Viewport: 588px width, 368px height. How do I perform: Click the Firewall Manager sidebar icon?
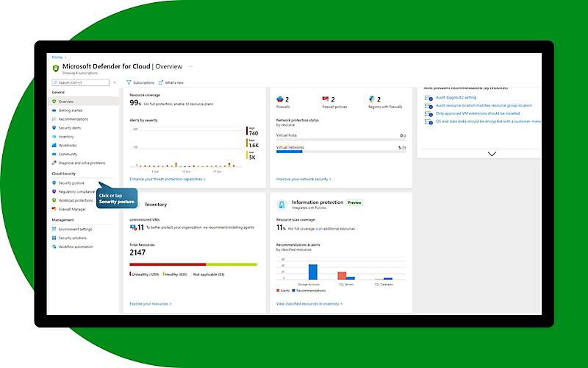pyautogui.click(x=54, y=209)
